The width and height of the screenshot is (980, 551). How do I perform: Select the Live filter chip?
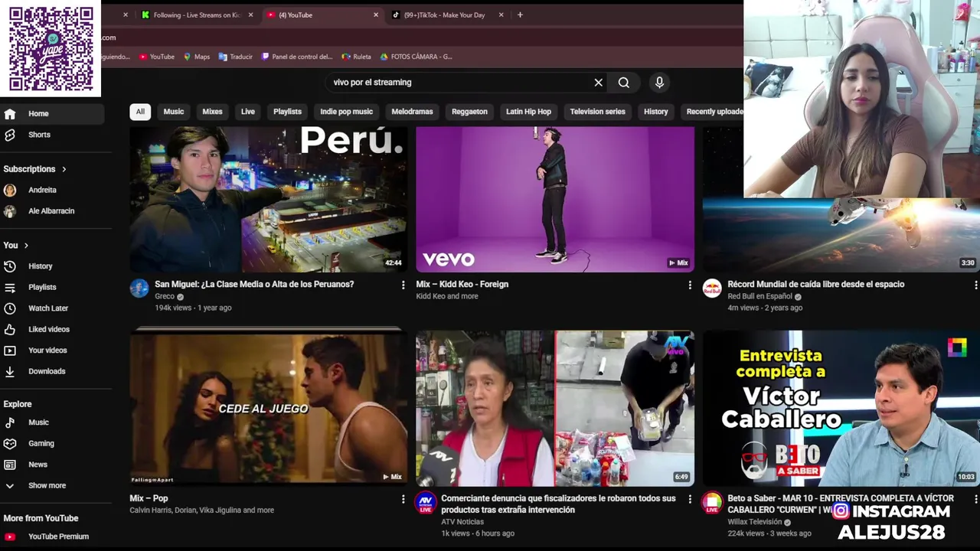(248, 112)
